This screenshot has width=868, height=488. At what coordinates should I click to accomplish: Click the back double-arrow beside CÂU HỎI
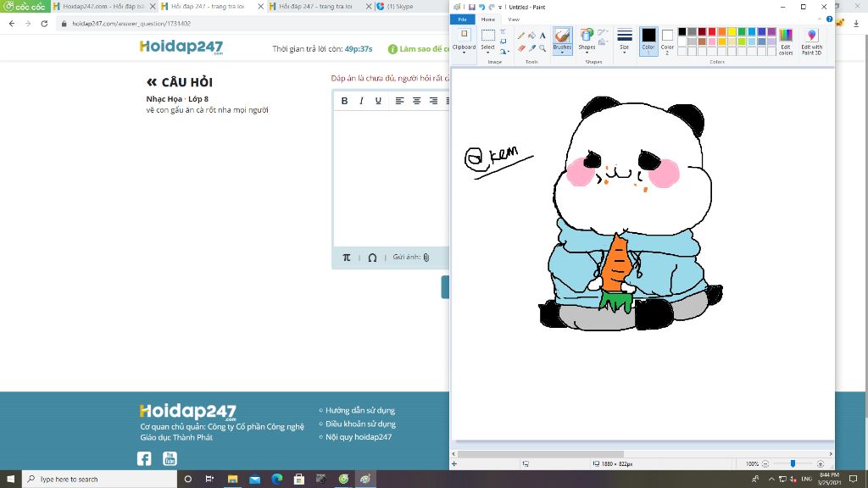(152, 82)
